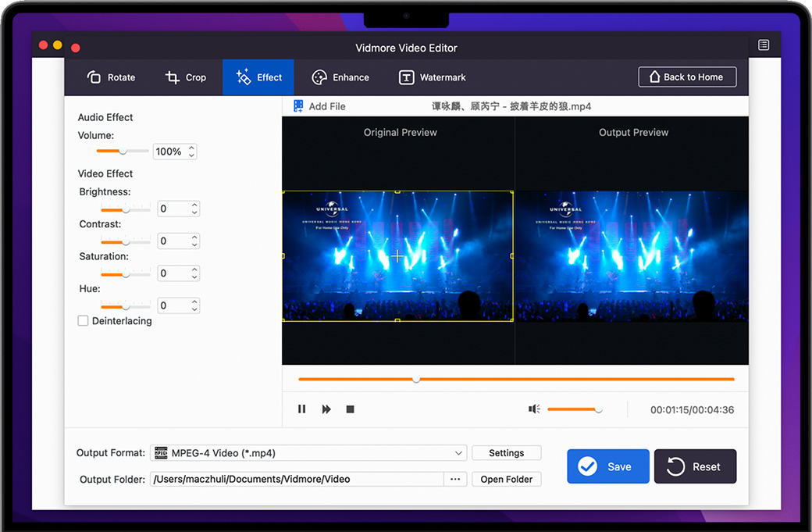The height and width of the screenshot is (532, 812).
Task: Open the Enhance tab
Action: (340, 77)
